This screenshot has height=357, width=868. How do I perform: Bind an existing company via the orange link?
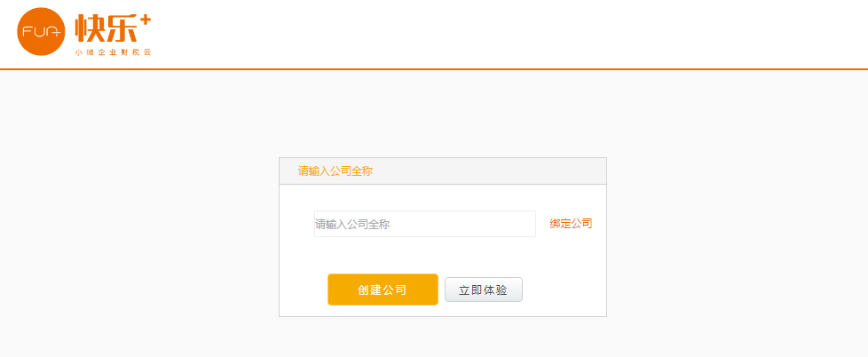(x=571, y=224)
